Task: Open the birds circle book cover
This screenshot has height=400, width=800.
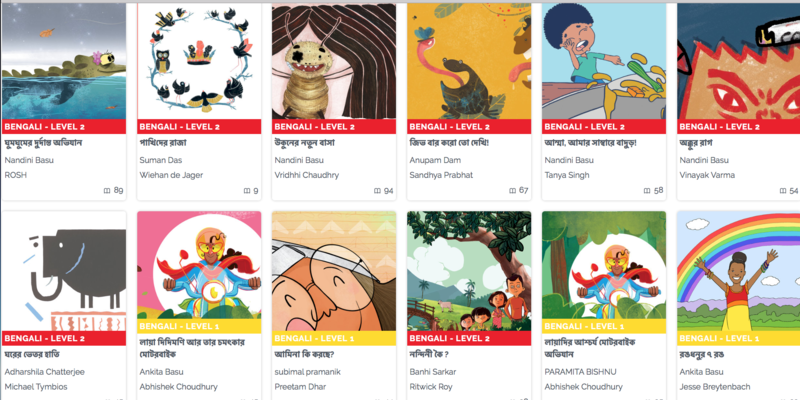Action: coord(199,61)
